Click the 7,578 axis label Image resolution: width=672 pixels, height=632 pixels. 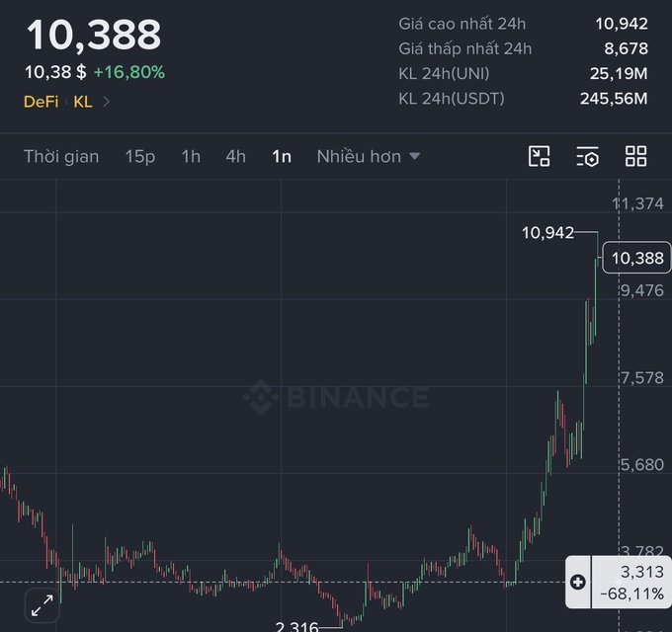coord(642,377)
